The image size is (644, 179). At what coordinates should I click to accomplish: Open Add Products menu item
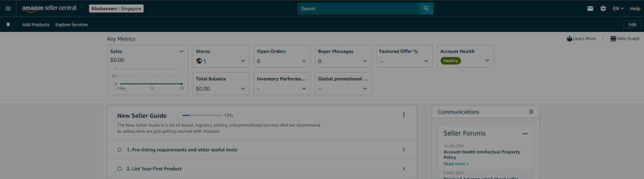36,24
